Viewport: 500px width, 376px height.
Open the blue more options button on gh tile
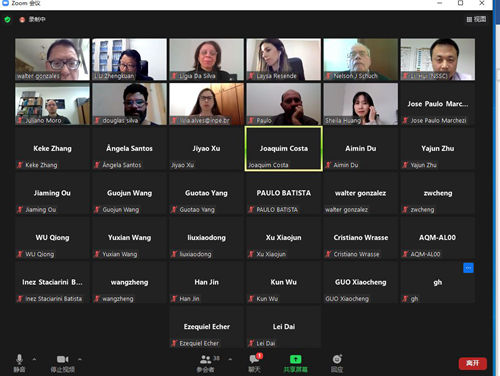point(468,268)
